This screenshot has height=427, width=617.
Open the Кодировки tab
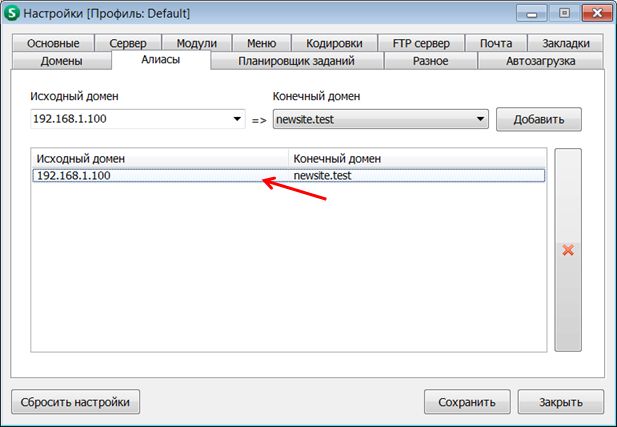pyautogui.click(x=334, y=44)
